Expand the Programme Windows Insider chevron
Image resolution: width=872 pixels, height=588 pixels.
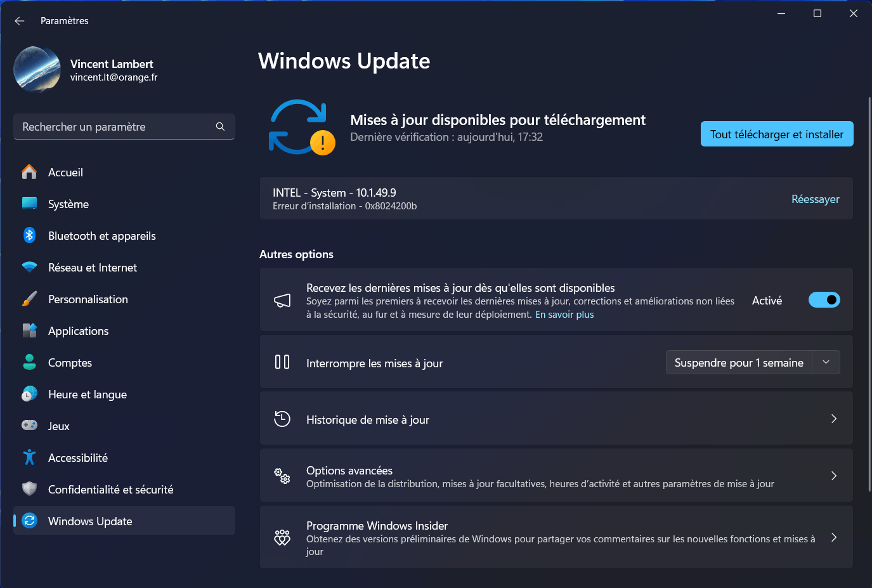[x=834, y=537]
